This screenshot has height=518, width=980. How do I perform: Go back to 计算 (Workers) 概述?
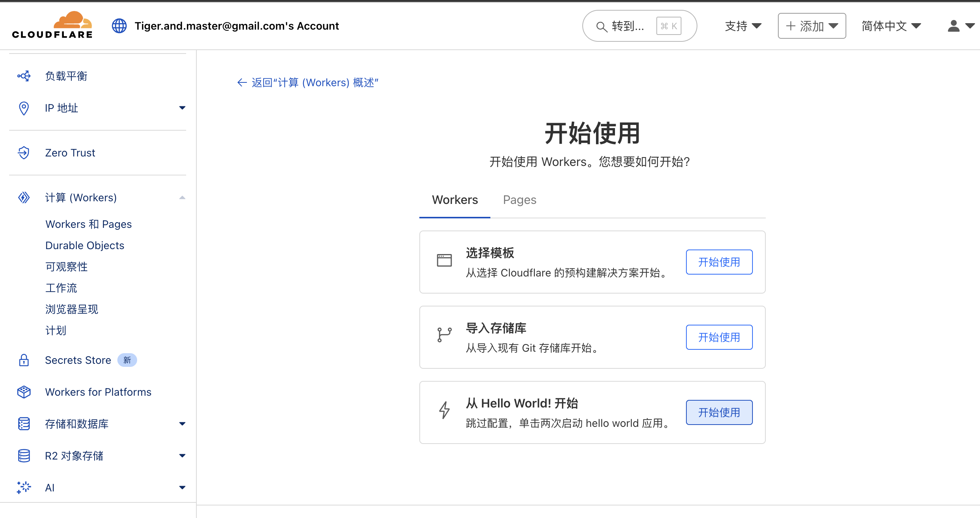tap(307, 82)
